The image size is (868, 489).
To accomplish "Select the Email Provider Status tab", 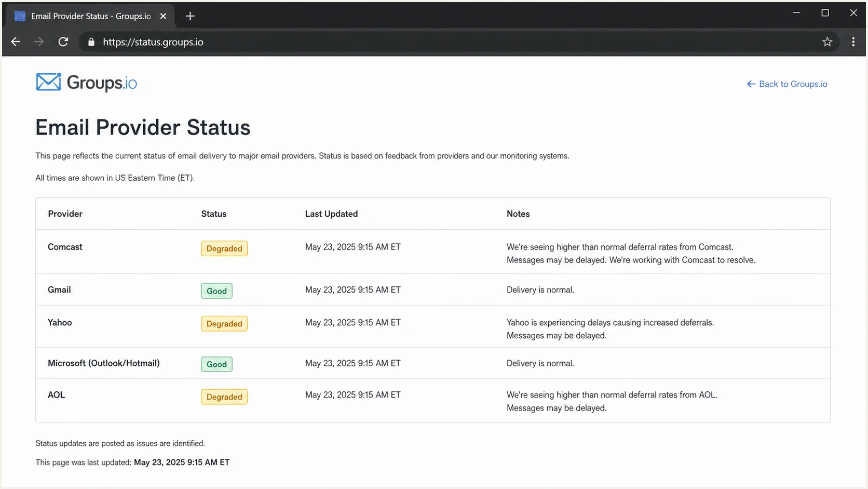I will pyautogui.click(x=90, y=16).
